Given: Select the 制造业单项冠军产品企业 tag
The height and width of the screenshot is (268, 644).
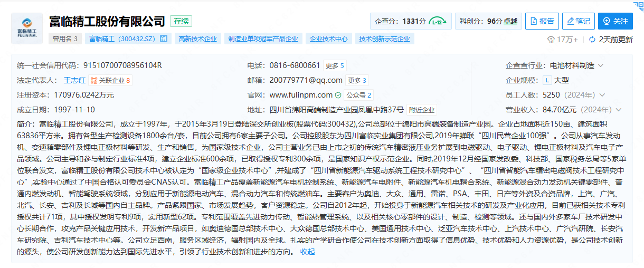Looking at the screenshot, I should point(263,39).
